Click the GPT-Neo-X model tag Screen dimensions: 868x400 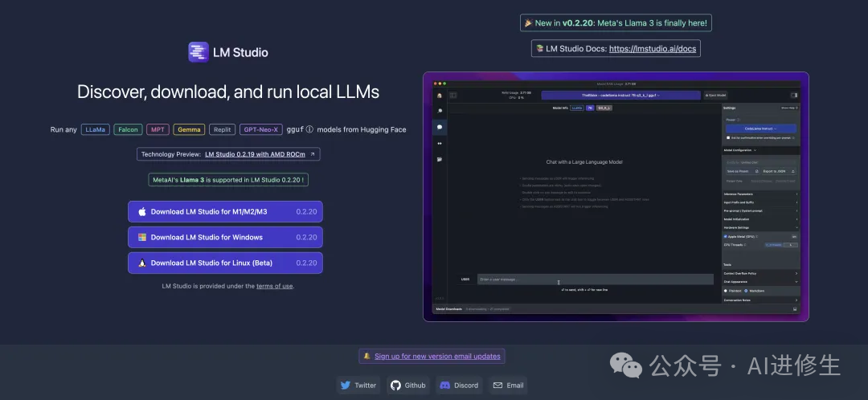coord(261,129)
